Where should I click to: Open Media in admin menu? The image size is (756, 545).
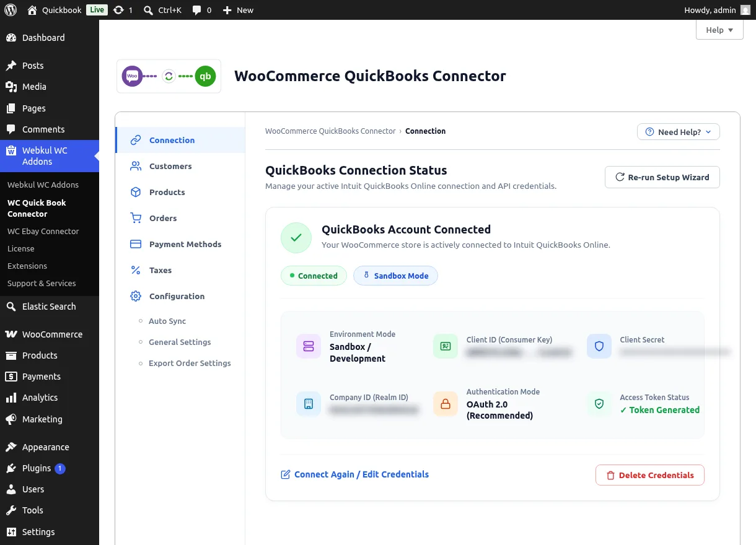(50, 87)
